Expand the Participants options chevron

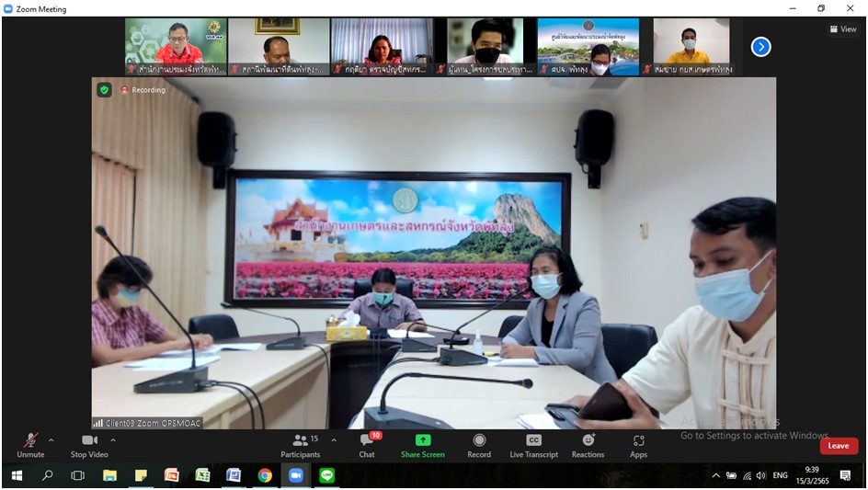pyautogui.click(x=334, y=439)
